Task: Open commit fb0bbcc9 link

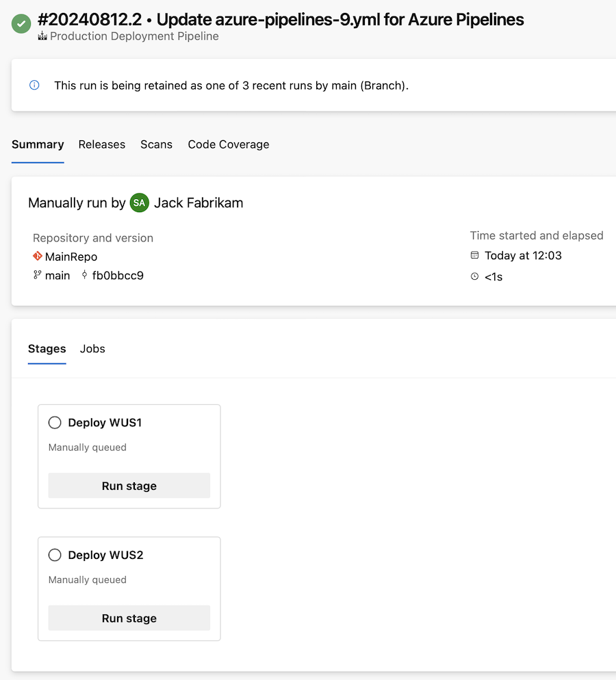Action: pyautogui.click(x=118, y=276)
